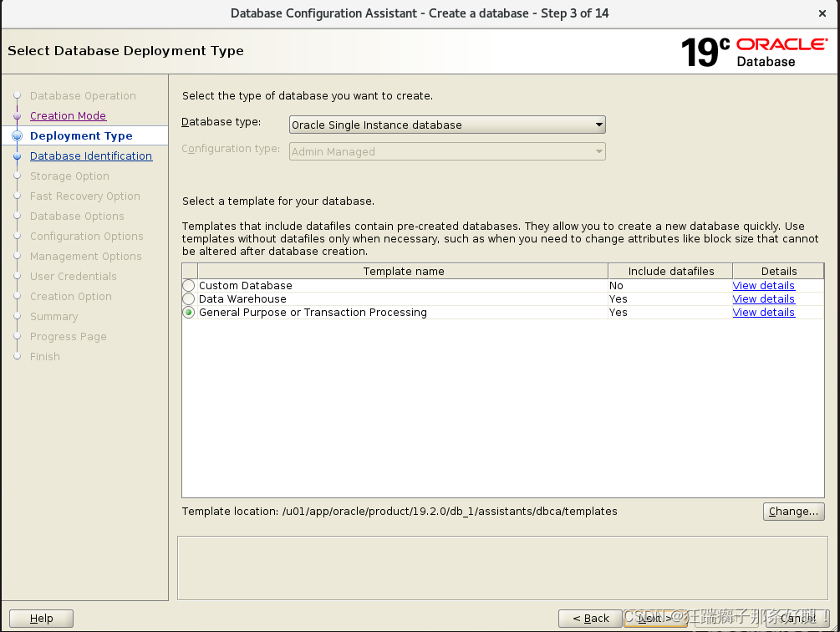The width and height of the screenshot is (840, 632).
Task: Click the User Credentials step
Action: [74, 277]
